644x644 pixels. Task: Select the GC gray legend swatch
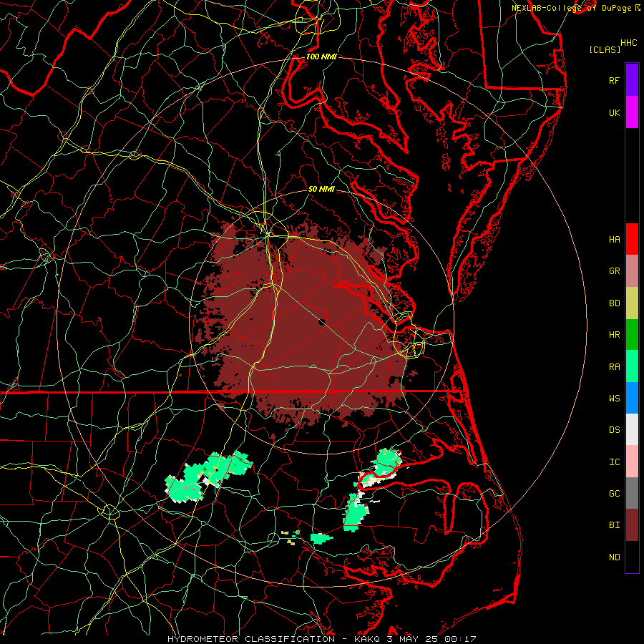pos(632,493)
